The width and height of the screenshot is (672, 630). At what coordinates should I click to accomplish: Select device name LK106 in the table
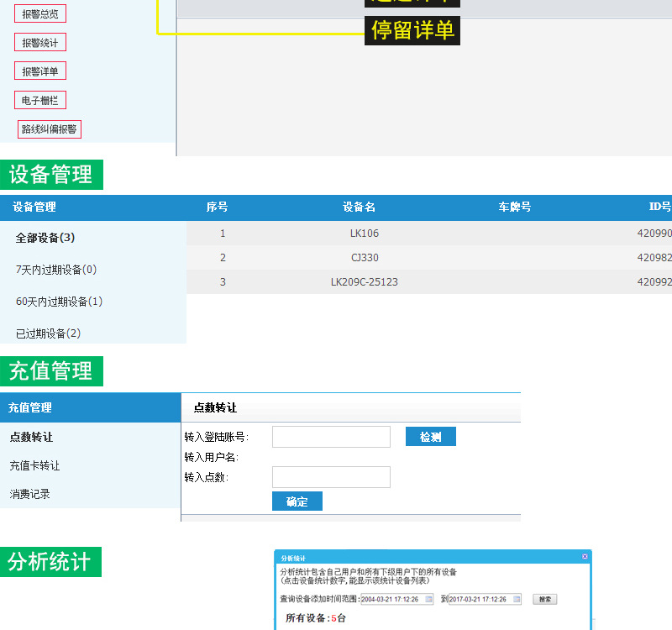[x=365, y=234]
